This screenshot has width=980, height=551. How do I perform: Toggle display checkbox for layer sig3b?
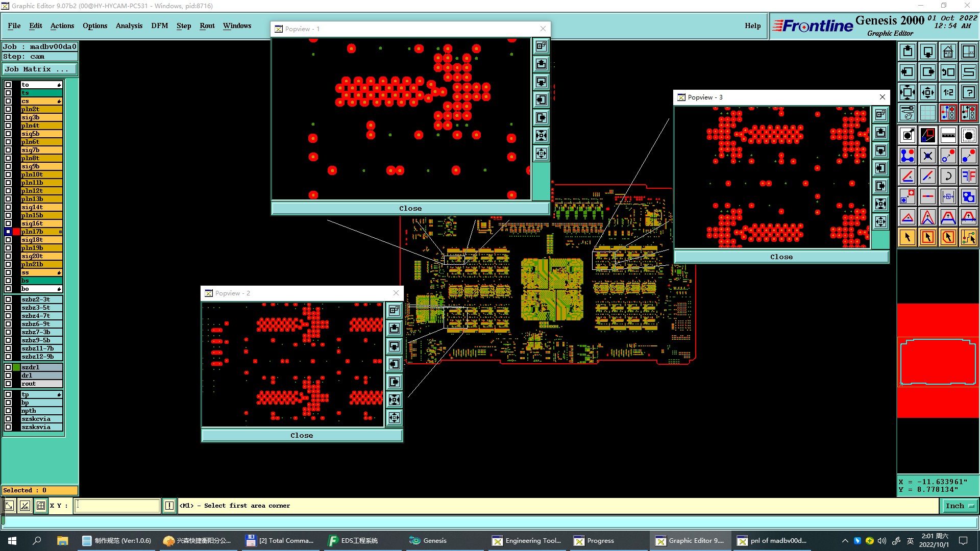coord(8,117)
